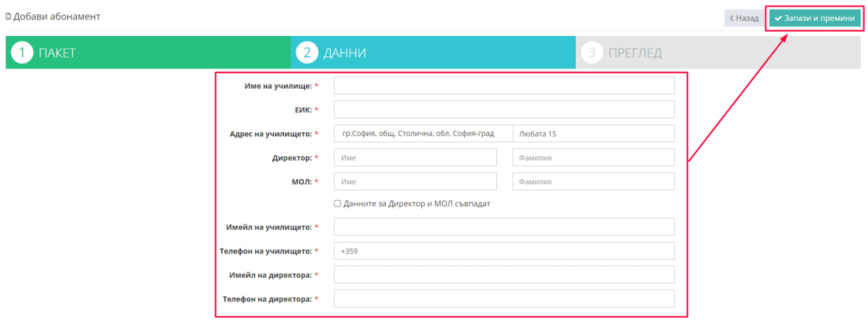
Task: Check 'Данните за Директор и МОЛ съвпадат'
Action: 338,204
